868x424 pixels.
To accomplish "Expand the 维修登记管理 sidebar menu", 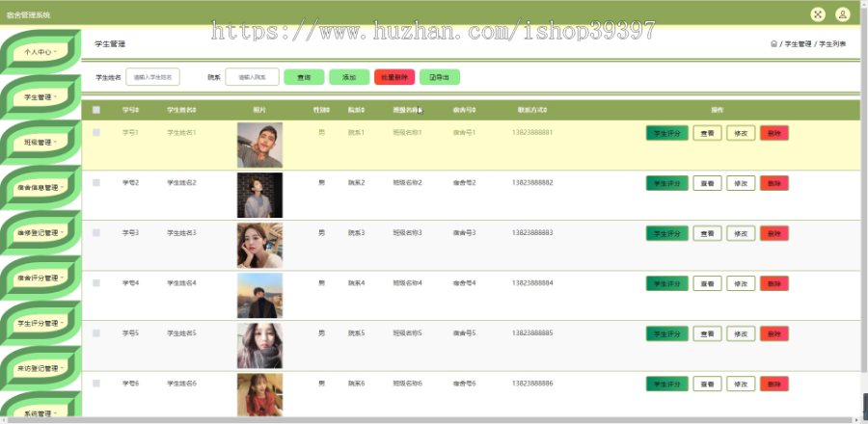I will point(41,233).
